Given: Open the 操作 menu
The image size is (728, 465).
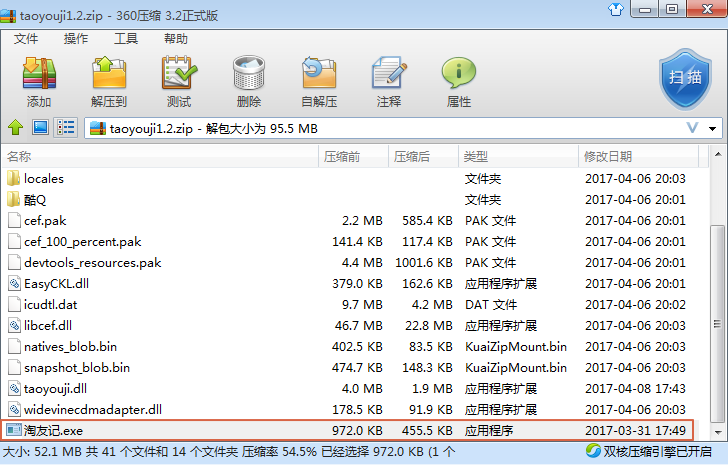Looking at the screenshot, I should click(x=76, y=39).
